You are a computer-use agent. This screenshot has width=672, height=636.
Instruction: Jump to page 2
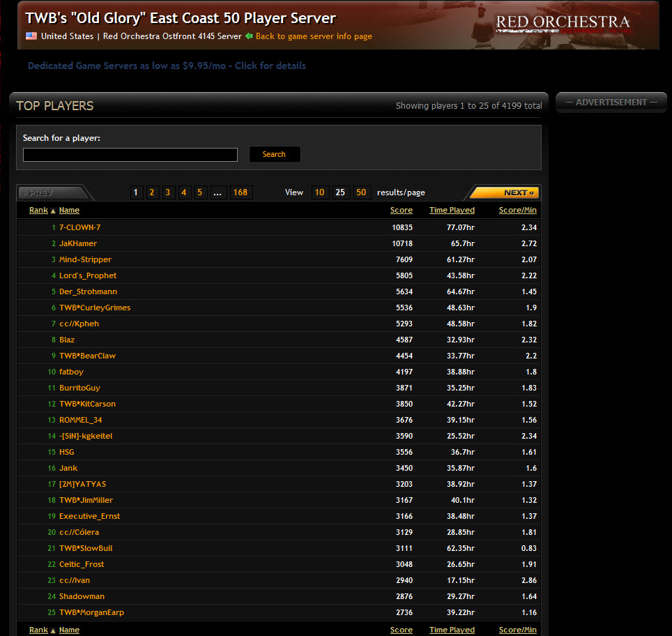click(x=152, y=192)
